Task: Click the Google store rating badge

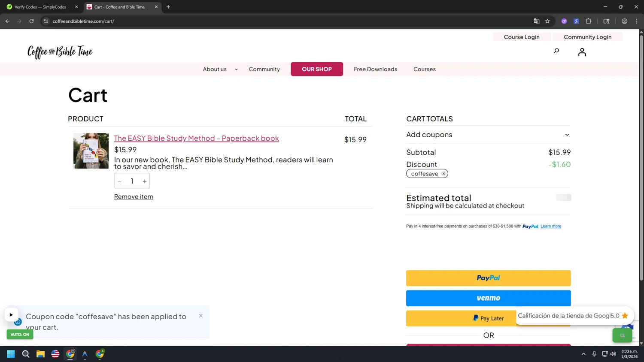Action: click(574, 316)
